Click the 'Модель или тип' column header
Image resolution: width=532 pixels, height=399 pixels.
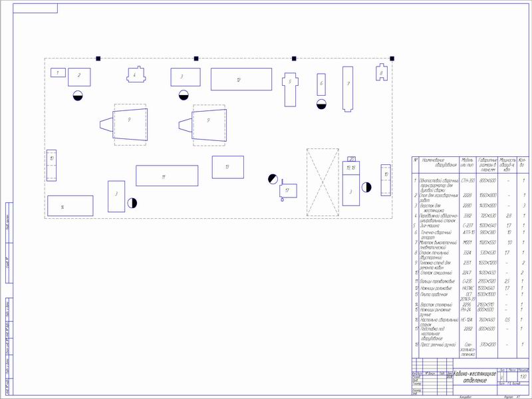[467, 162]
